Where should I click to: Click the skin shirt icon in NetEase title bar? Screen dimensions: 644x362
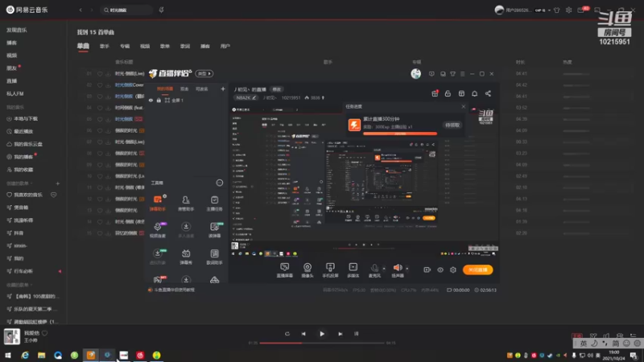click(x=556, y=10)
